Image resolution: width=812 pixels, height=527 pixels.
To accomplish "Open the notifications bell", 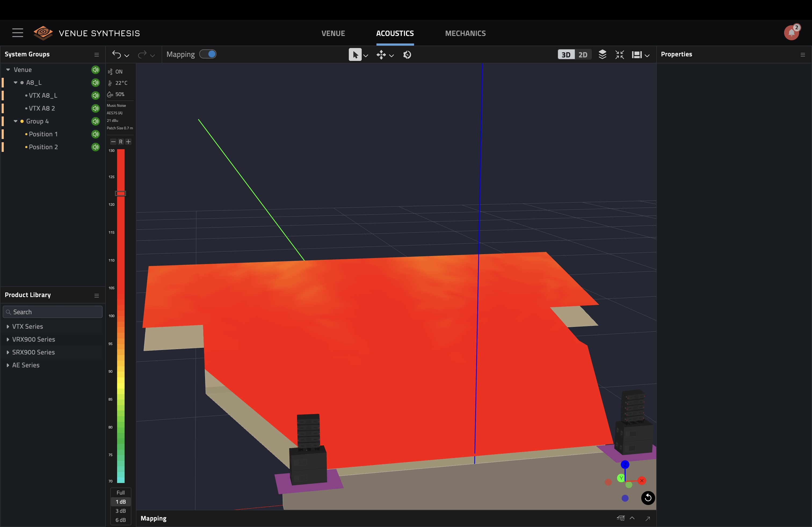I will click(x=792, y=33).
